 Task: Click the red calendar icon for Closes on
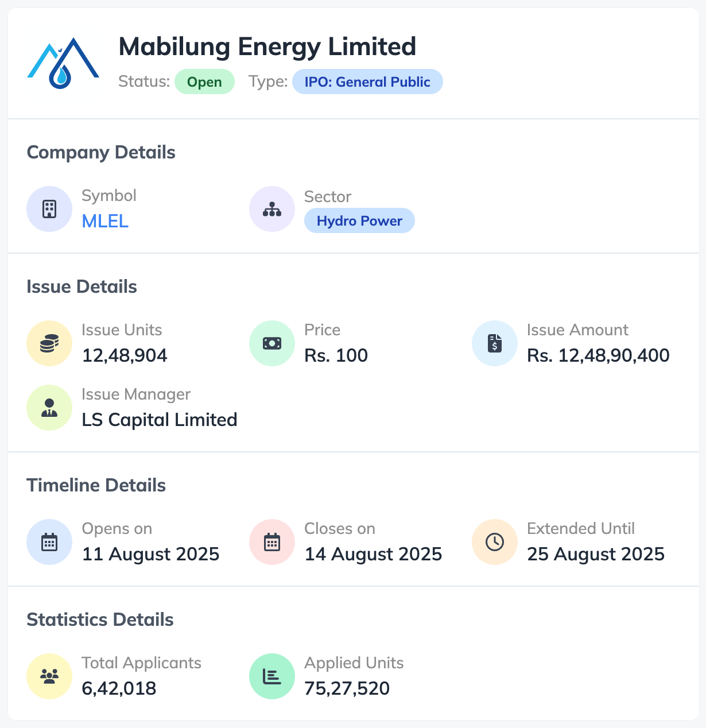pos(272,542)
